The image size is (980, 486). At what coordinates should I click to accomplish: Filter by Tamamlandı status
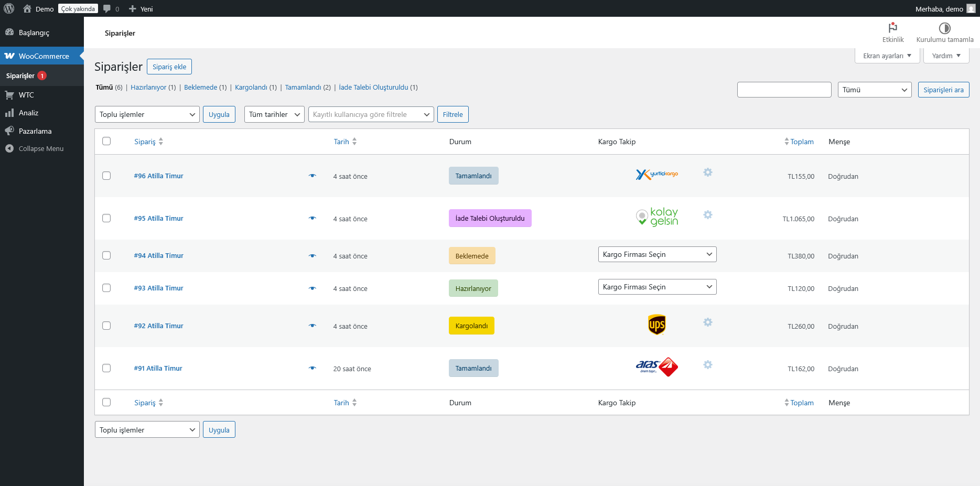303,88
